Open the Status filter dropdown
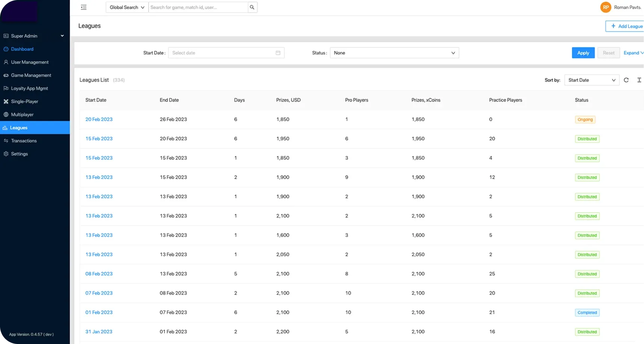Screen dimensions: 644x344 tap(394, 53)
